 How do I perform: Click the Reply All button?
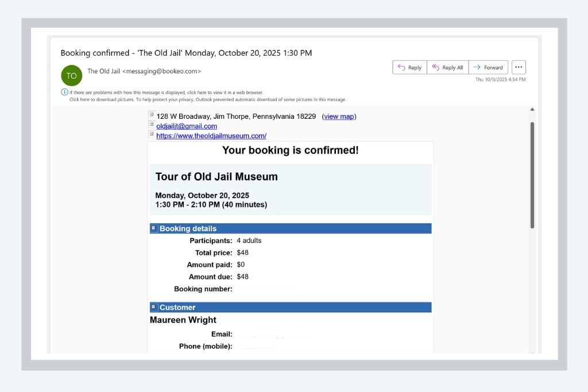coord(447,68)
